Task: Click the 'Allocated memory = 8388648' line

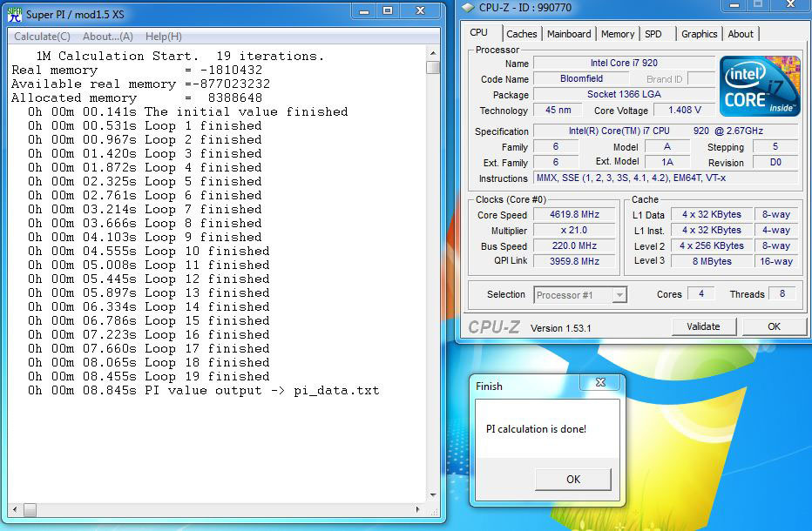Action: coord(137,97)
